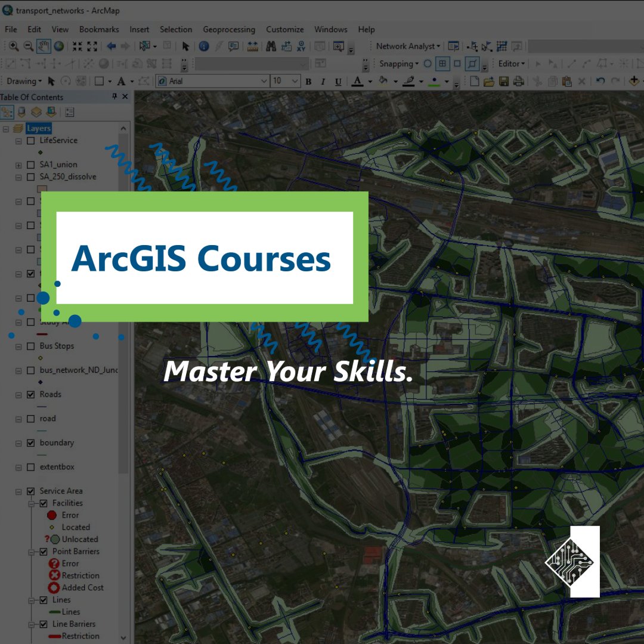644x644 pixels.
Task: Open the File menu
Action: click(x=11, y=30)
